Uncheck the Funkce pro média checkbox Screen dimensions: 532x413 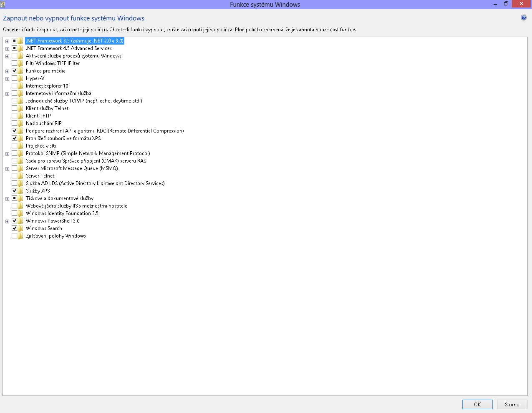click(14, 71)
